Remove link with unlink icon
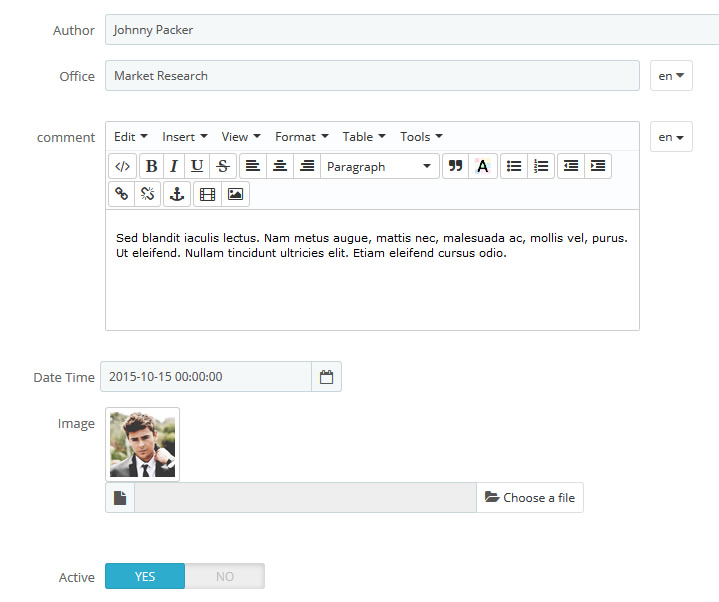 click(148, 194)
